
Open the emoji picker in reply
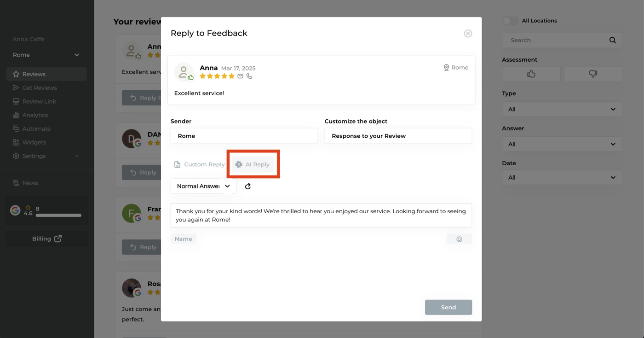click(459, 239)
